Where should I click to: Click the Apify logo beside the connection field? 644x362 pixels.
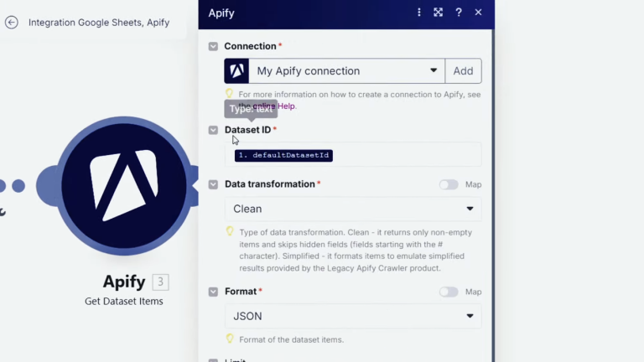click(x=236, y=71)
